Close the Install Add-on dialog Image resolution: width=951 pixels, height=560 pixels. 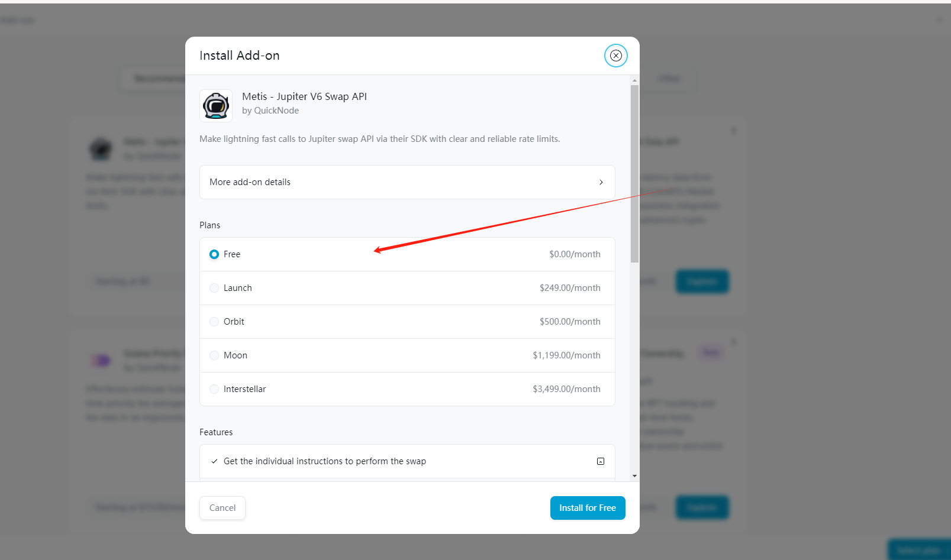coord(616,56)
